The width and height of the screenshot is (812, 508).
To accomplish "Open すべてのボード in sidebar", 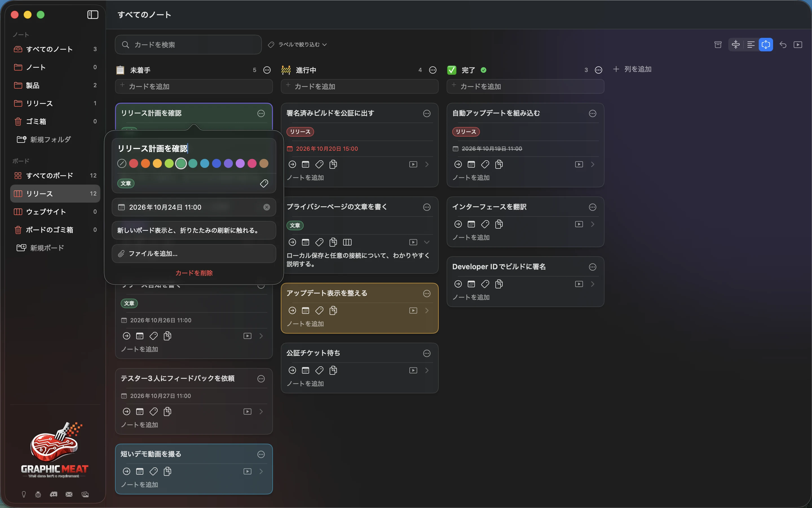I will point(55,176).
